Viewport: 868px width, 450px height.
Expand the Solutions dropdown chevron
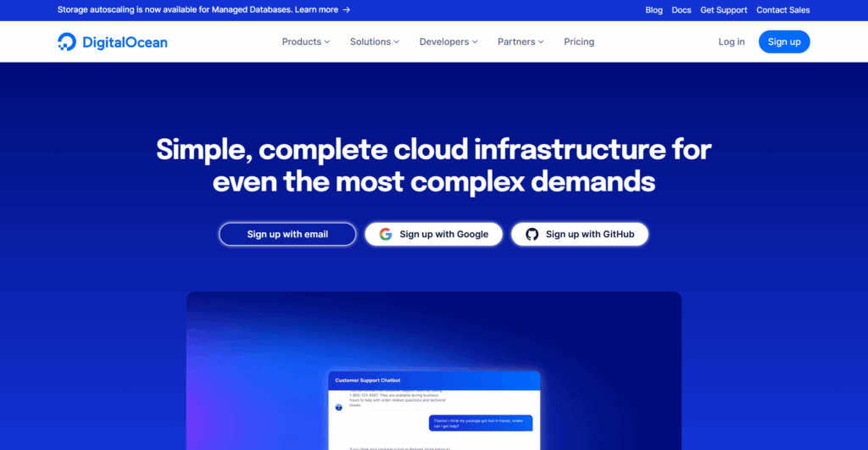click(x=397, y=42)
